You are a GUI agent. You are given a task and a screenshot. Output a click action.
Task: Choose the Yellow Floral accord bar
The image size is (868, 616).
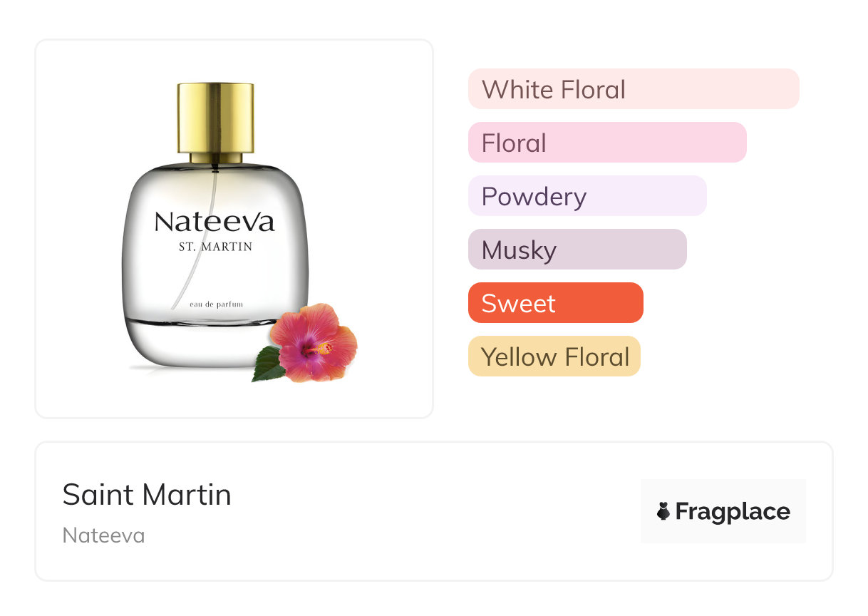(x=554, y=356)
